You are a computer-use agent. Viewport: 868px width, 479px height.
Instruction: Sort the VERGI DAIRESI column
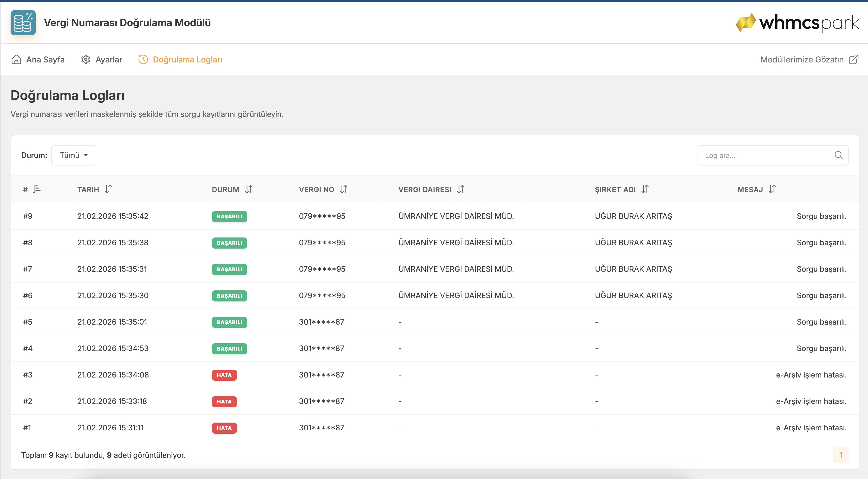(x=461, y=189)
